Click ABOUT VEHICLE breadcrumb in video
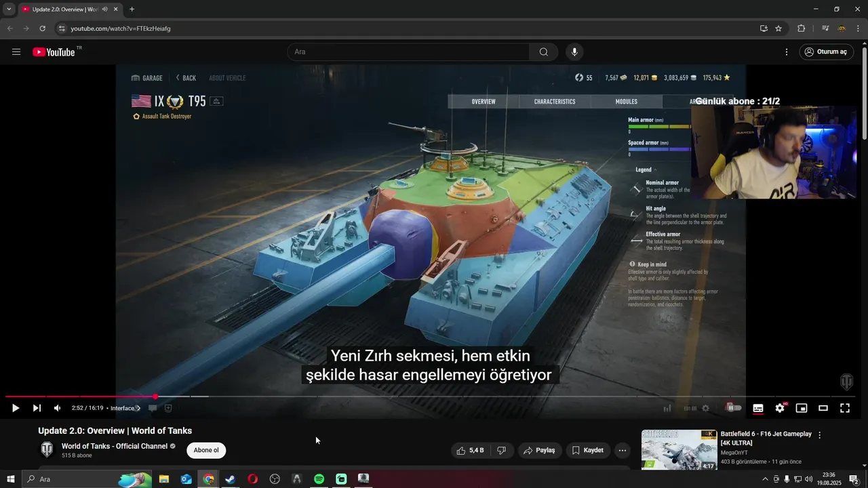Image resolution: width=868 pixels, height=488 pixels. coord(227,78)
